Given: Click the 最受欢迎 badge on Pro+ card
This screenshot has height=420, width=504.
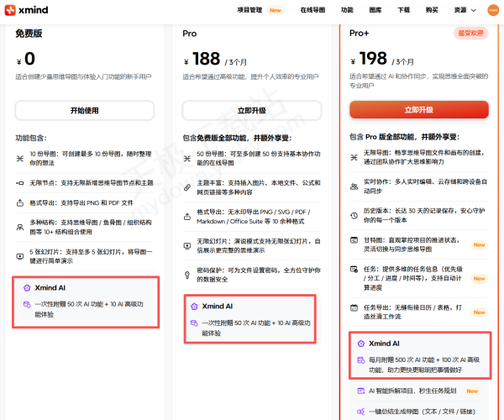Looking at the screenshot, I should pyautogui.click(x=470, y=33).
